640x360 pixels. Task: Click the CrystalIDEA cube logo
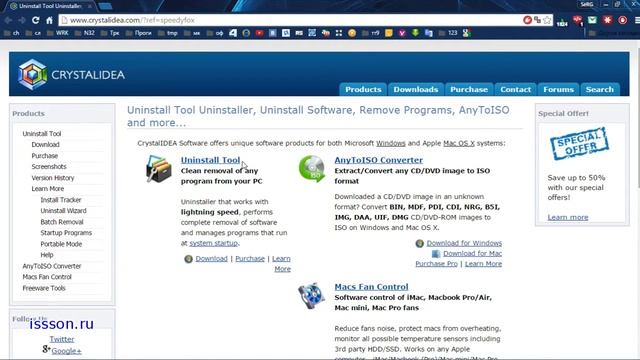pos(32,74)
